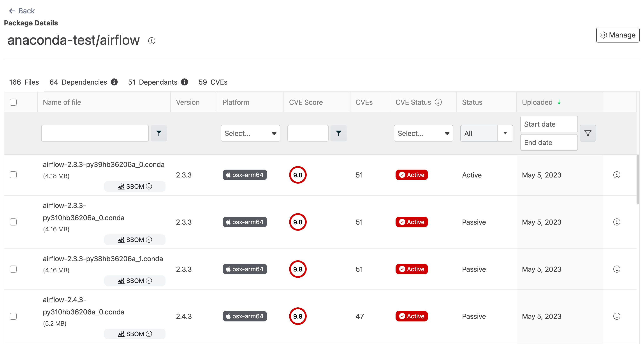
Task: Select the airflow-2.4.3-py310 file checkbox
Action: tap(13, 316)
